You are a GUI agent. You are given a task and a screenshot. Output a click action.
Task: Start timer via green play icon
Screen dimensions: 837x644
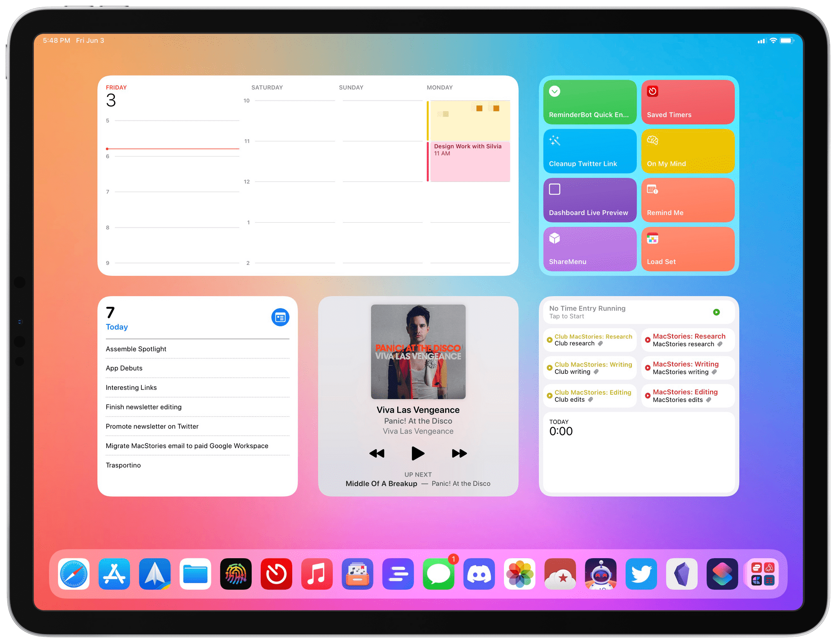point(716,312)
